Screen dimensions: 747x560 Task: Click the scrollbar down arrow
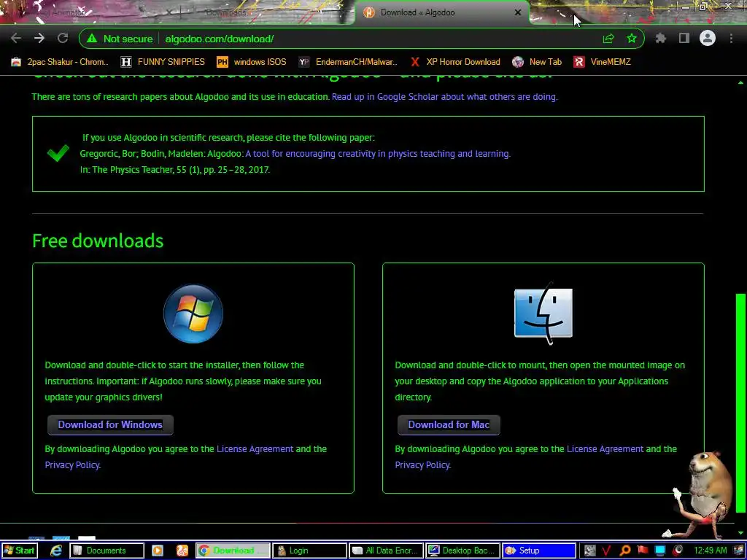click(x=740, y=533)
